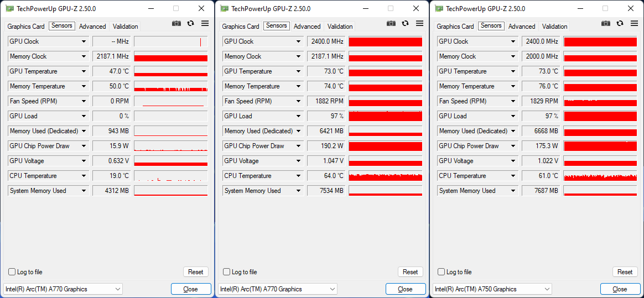This screenshot has height=298, width=644.
Task: Click the camera icon in the A750 window
Action: (x=606, y=23)
